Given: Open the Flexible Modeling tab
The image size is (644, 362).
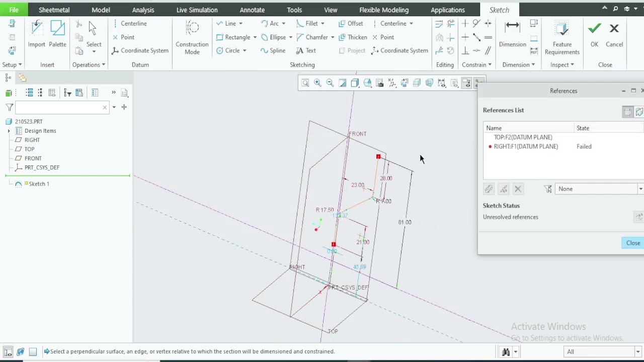Looking at the screenshot, I should click(x=384, y=10).
